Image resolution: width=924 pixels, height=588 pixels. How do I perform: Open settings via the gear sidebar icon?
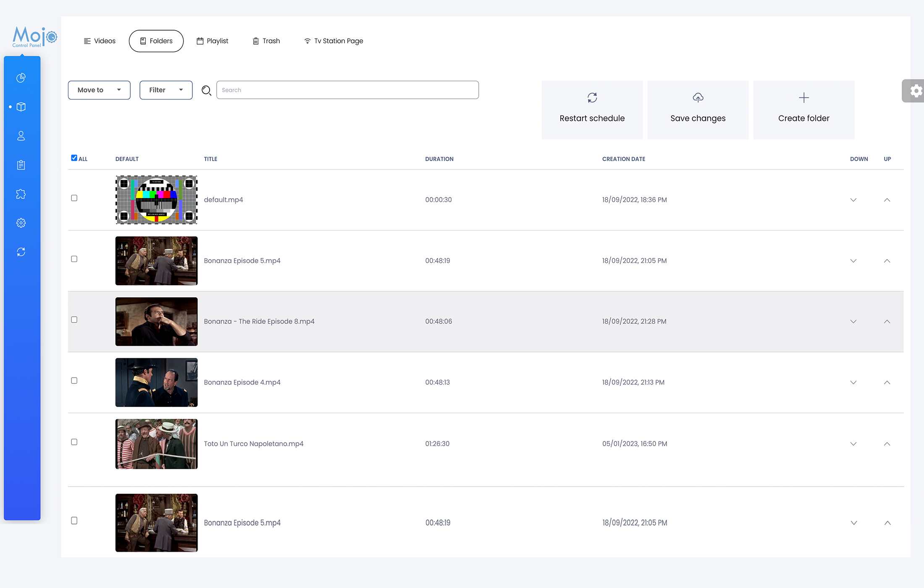[x=21, y=223]
